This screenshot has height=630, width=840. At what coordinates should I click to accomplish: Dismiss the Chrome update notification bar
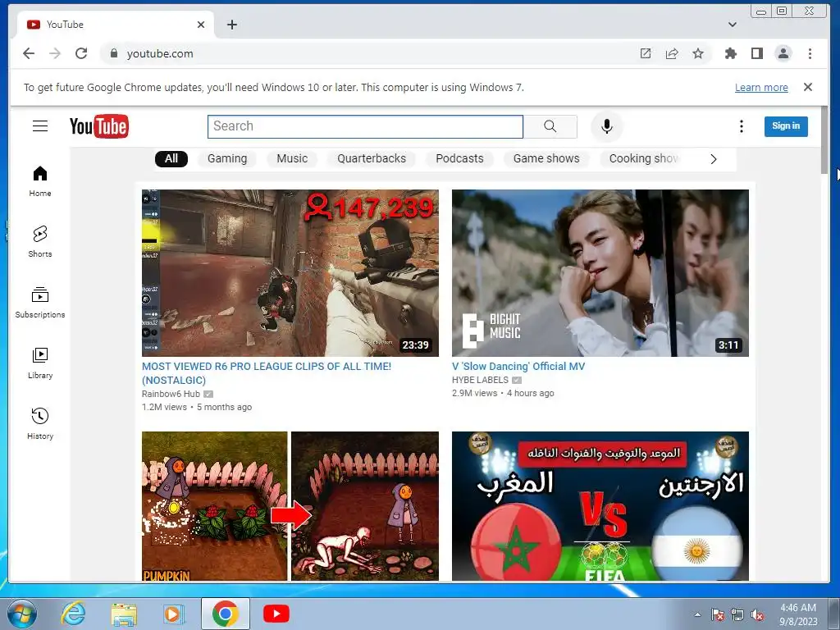coord(808,87)
